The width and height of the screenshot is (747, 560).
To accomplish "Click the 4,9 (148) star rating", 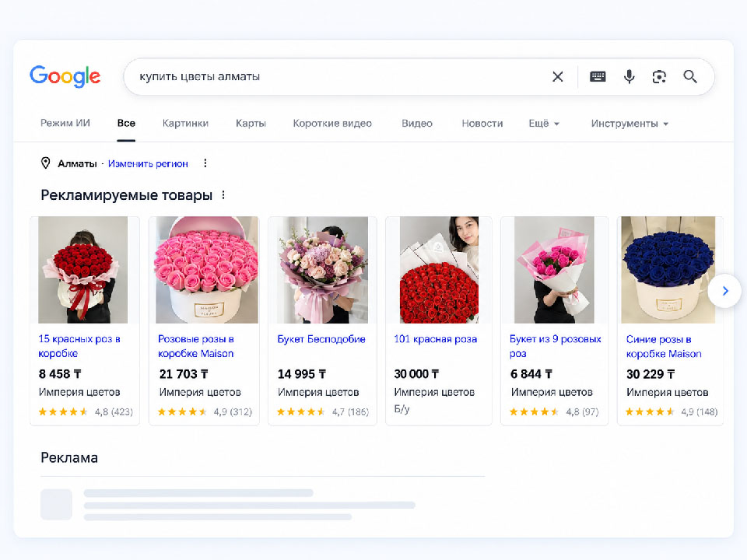I will point(672,411).
